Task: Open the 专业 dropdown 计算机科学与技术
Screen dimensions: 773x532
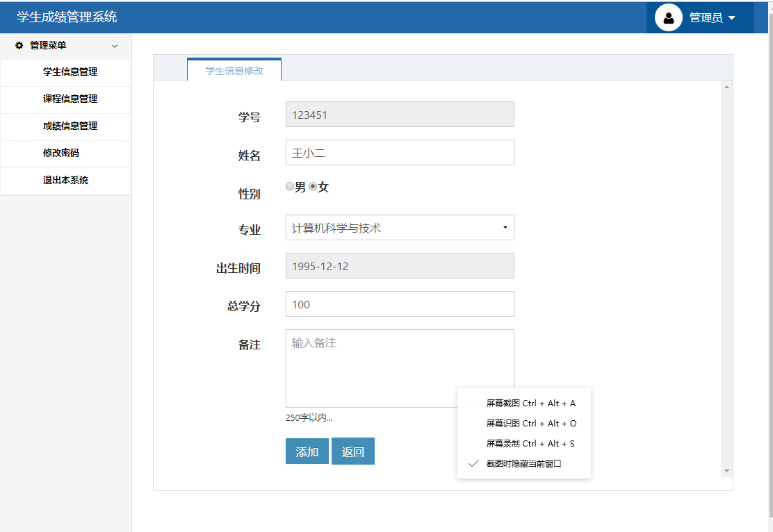Action: pos(400,228)
